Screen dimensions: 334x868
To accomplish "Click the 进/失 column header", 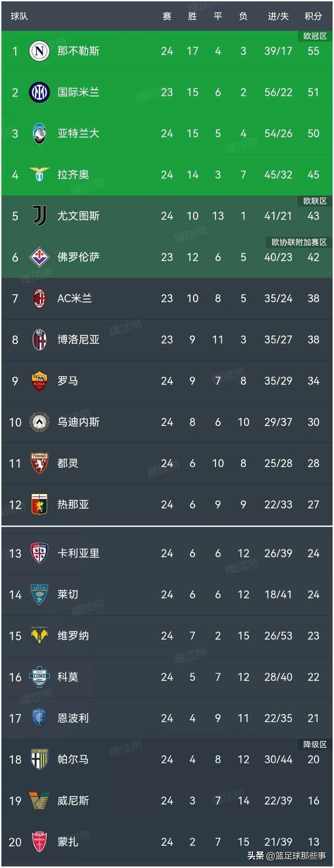I will point(278,16).
